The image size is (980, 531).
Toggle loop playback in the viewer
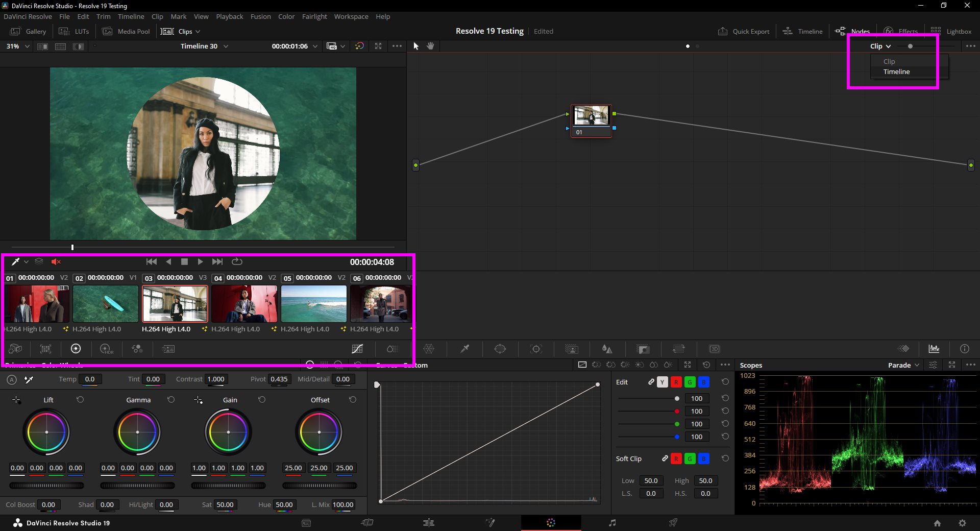point(237,261)
